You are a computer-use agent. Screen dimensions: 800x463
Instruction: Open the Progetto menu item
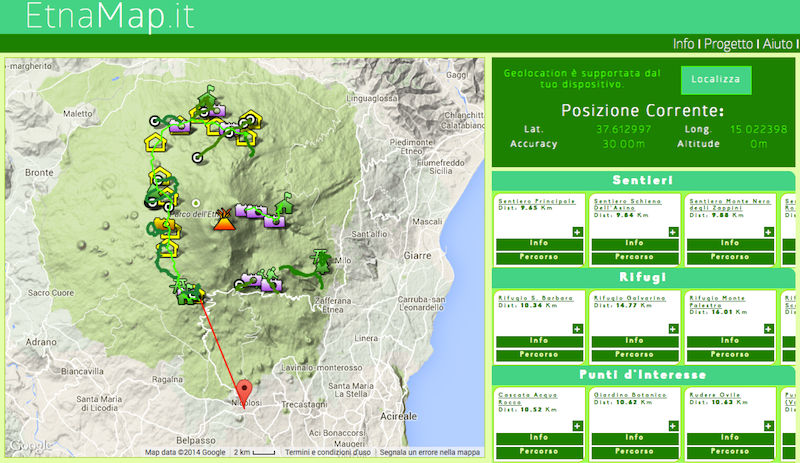(x=728, y=44)
